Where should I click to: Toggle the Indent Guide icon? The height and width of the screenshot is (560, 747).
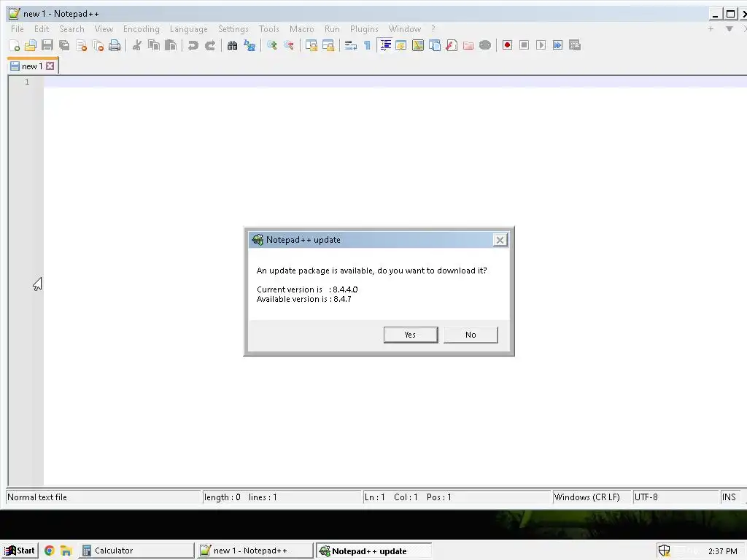pyautogui.click(x=385, y=45)
